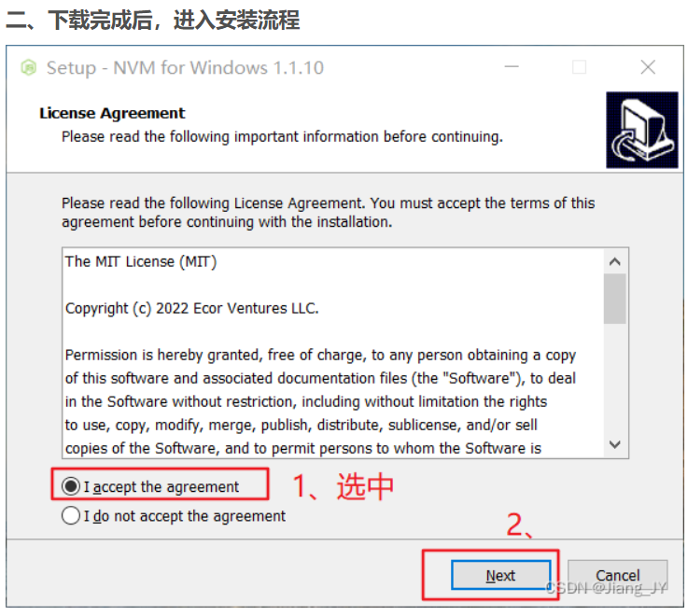Screen dimensions: 688x616
Task: Close the NVM for Windows setup
Action: (x=648, y=67)
